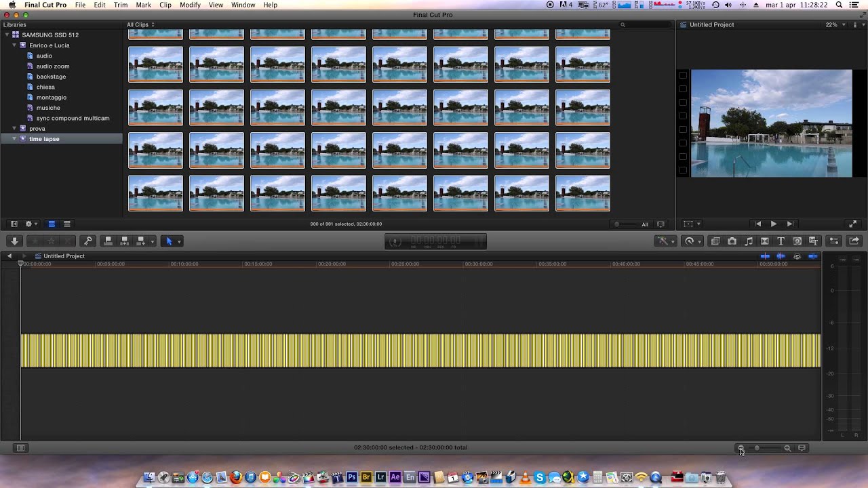
Task: Open the Generators browser icon
Action: 797,241
